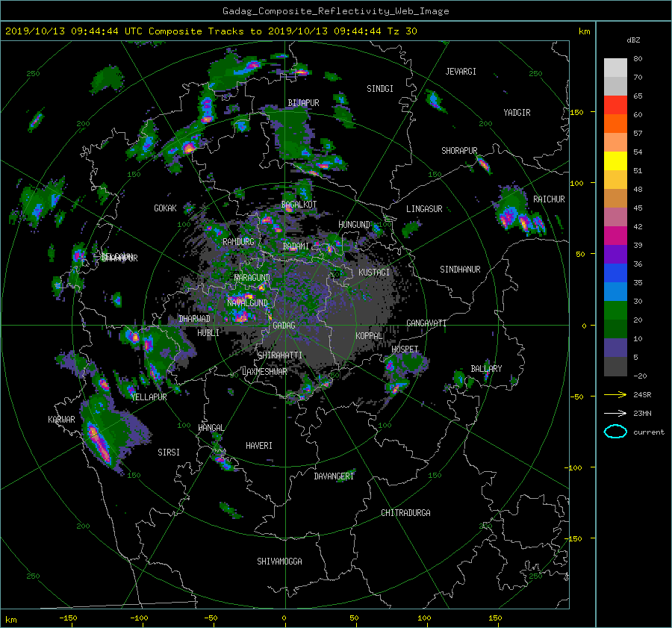The width and height of the screenshot is (672, 628).
Task: Click the YELLAPUR city label
Action: click(149, 397)
